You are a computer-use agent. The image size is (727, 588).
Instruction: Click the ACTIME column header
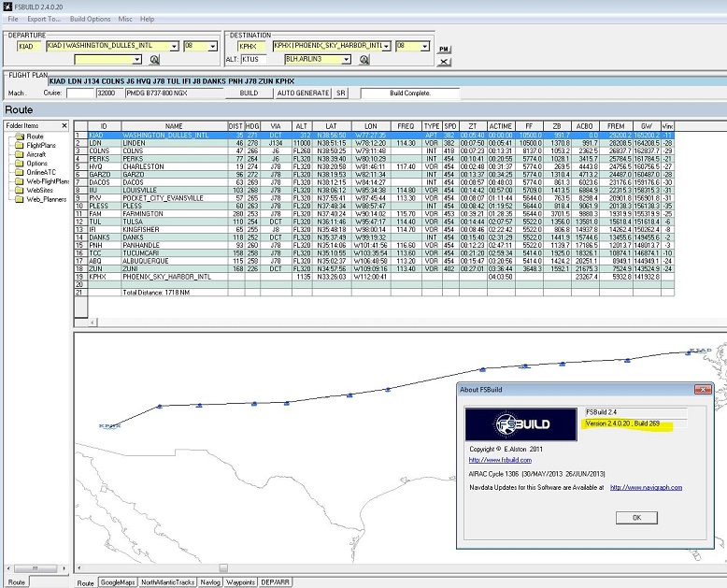501,126
